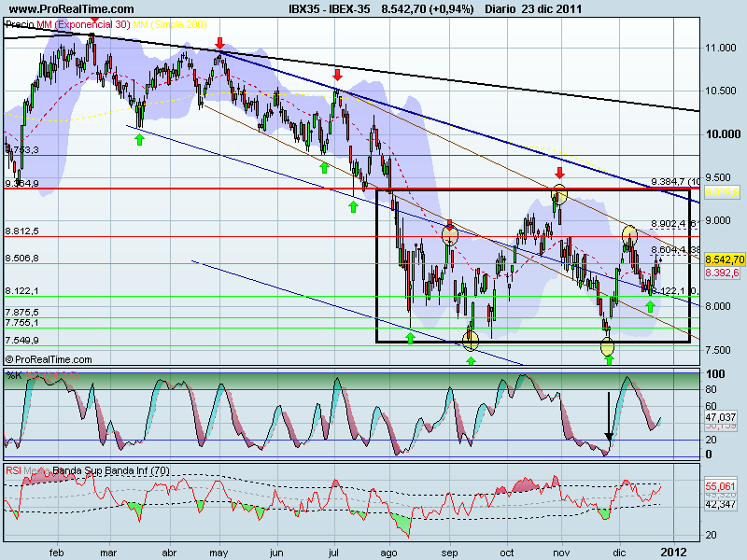
Task: Click the 60 label on stochastic axis
Action: click(711, 406)
